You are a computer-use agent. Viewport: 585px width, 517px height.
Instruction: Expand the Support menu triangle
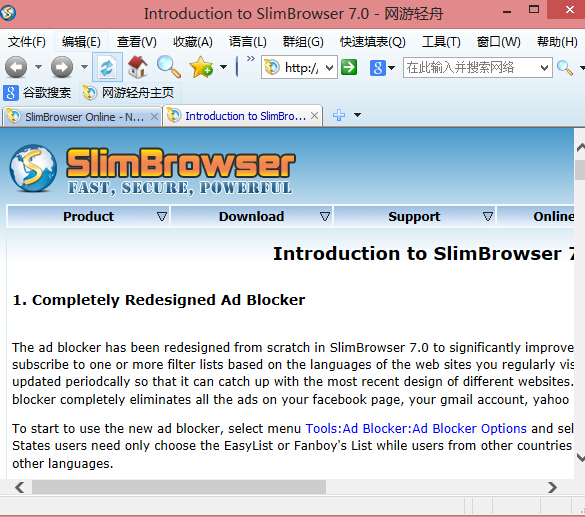click(488, 216)
